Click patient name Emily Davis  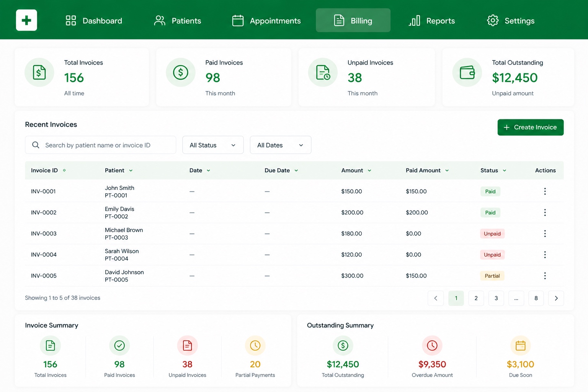[119, 209]
